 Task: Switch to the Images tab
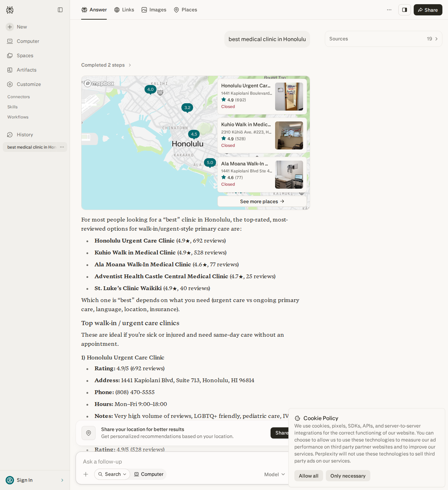coord(154,10)
